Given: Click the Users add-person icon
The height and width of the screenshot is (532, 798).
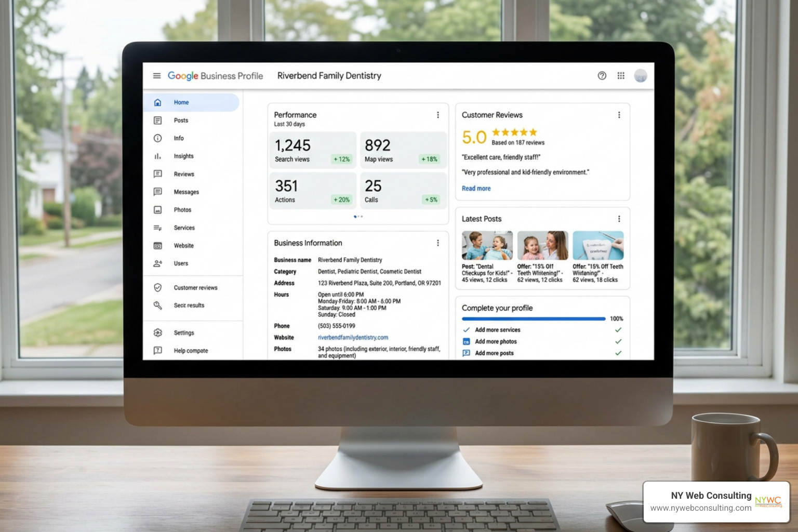Looking at the screenshot, I should coord(157,263).
